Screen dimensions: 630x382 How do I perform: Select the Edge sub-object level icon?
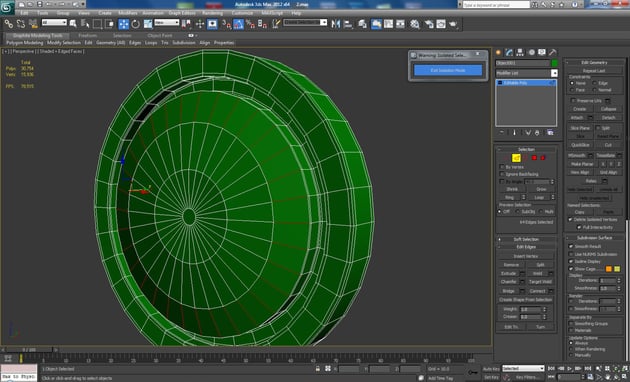(516, 158)
